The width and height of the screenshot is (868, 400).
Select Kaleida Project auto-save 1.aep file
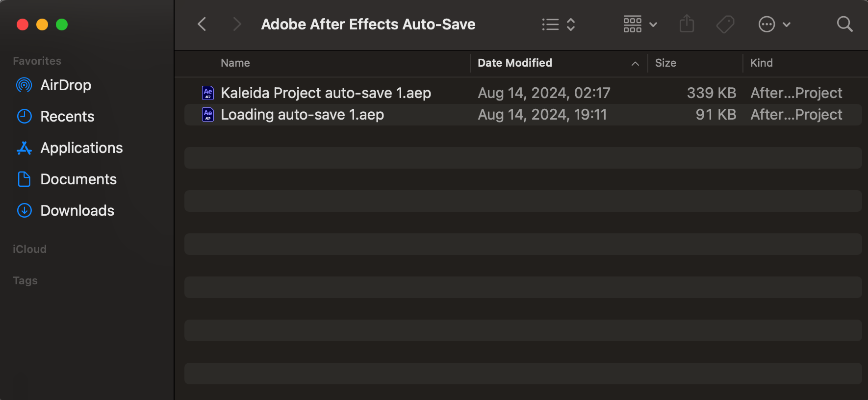coord(326,93)
